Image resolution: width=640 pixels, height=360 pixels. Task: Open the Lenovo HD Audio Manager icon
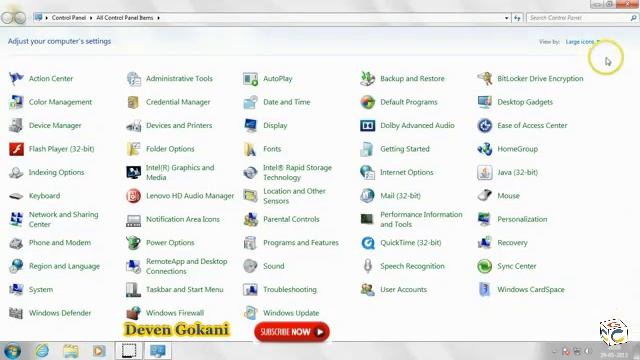[133, 196]
